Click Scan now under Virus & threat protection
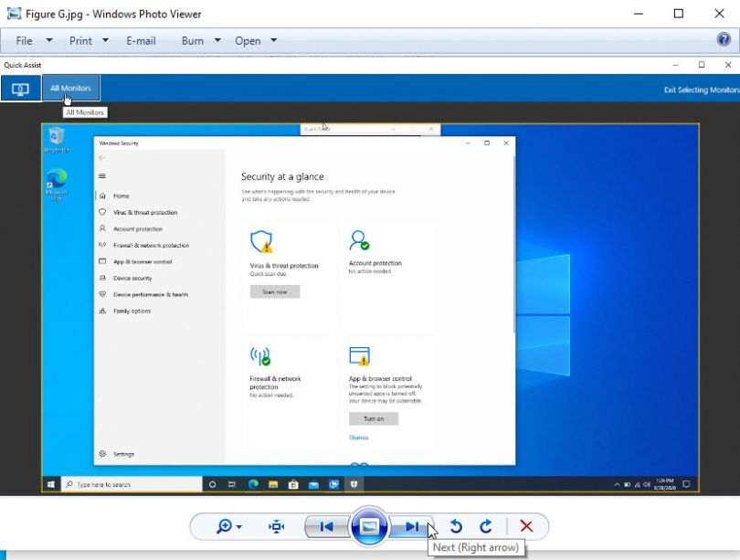Screen dimensions: 740x560 coord(274,291)
